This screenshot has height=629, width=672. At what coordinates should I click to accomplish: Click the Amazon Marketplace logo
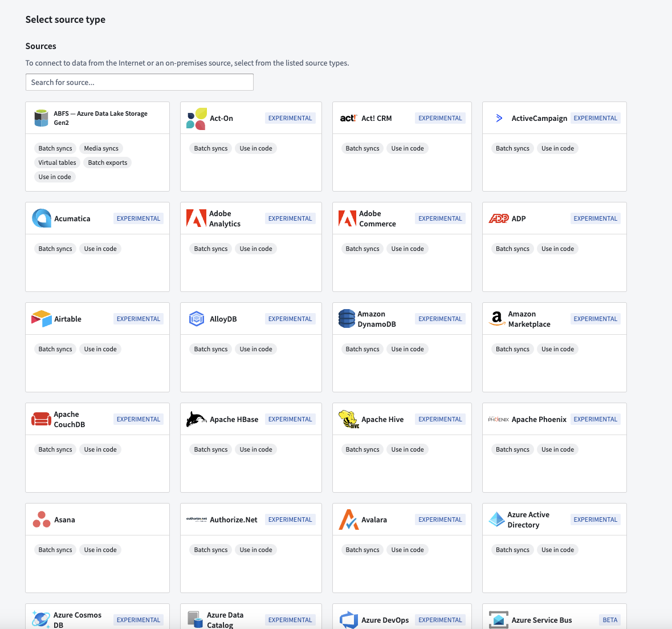[496, 319]
